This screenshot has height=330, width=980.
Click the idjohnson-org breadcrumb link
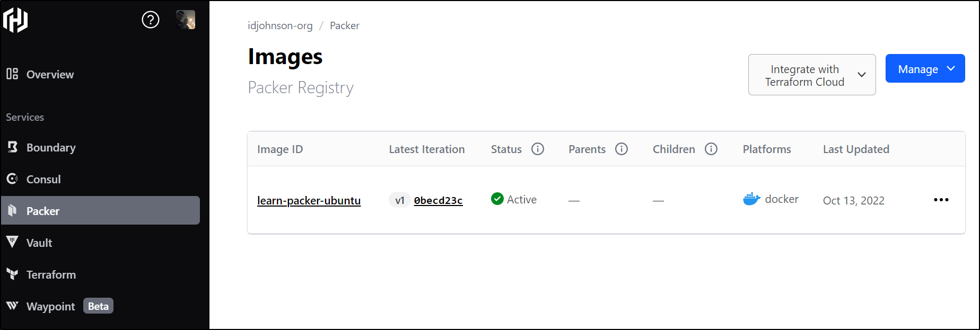click(x=280, y=25)
